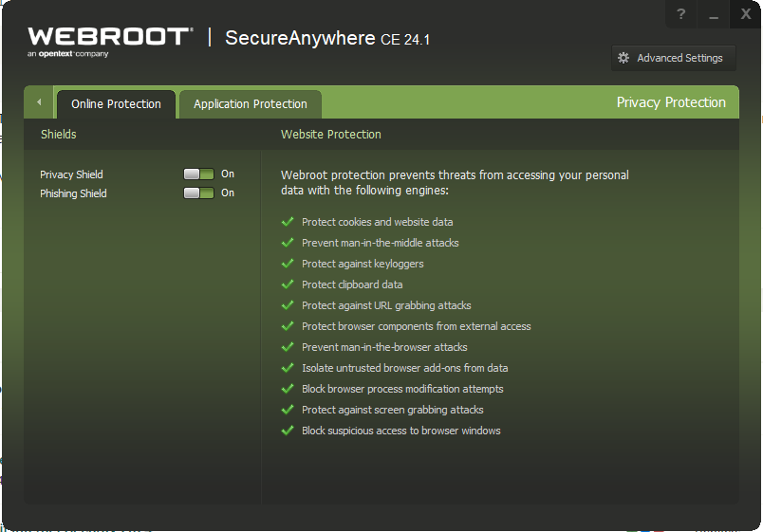Click checkmark by Protect against screen grabbing

pos(288,410)
